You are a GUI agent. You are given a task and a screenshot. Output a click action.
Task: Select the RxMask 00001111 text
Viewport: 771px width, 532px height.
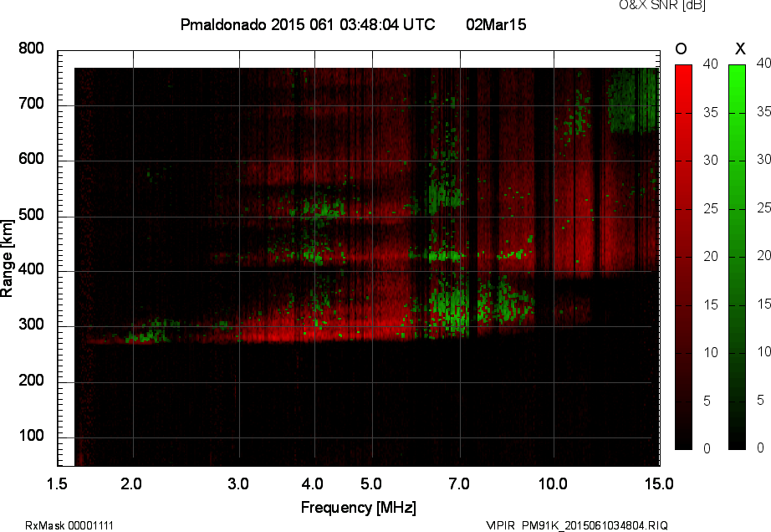(69, 524)
